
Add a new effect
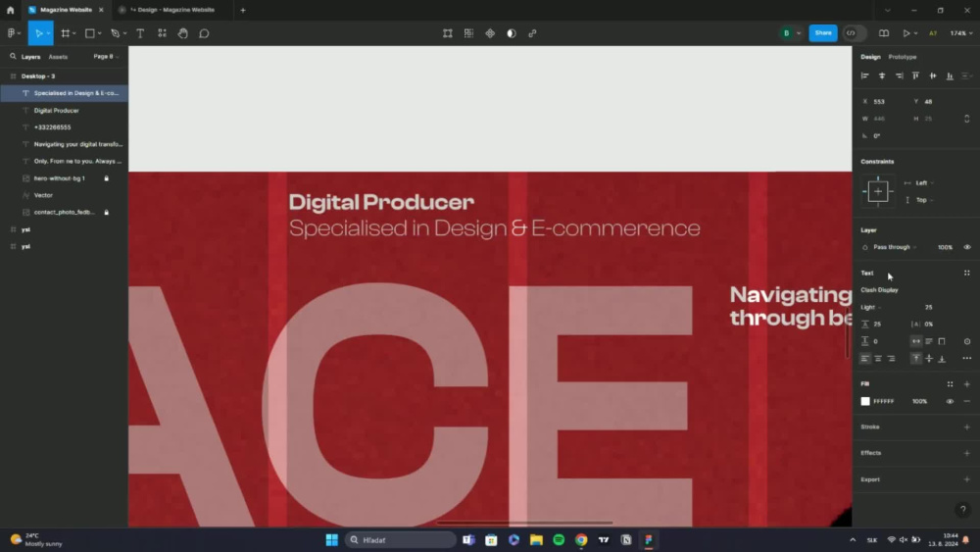[x=967, y=453]
